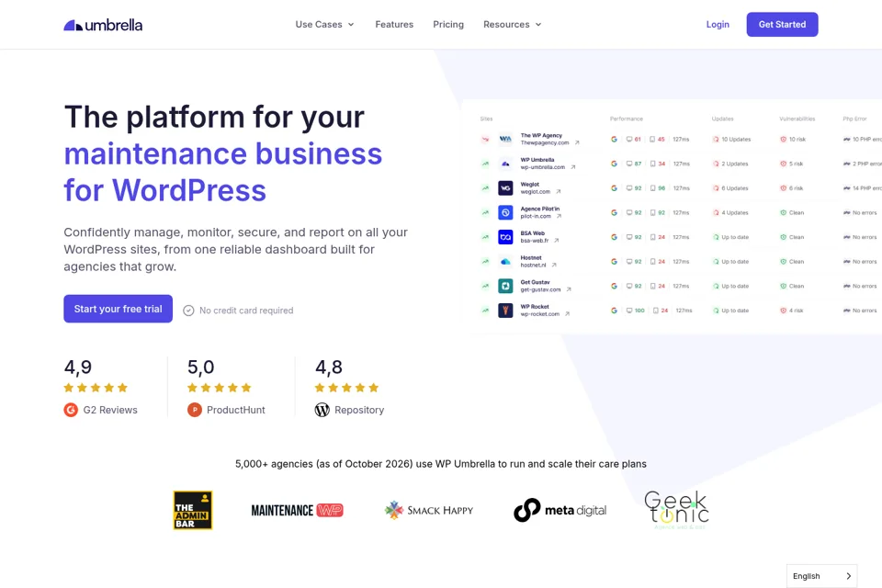
Task: Open the English language selector
Action: click(821, 576)
